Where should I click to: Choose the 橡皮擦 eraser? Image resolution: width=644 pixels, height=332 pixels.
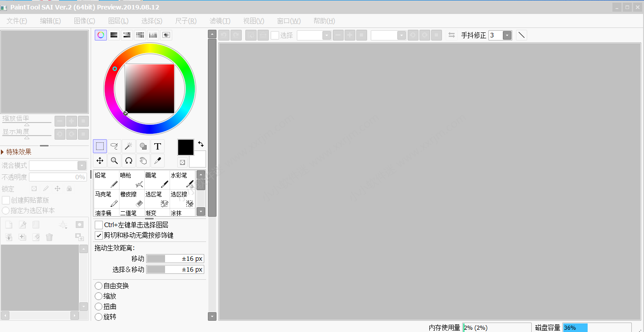point(132,199)
